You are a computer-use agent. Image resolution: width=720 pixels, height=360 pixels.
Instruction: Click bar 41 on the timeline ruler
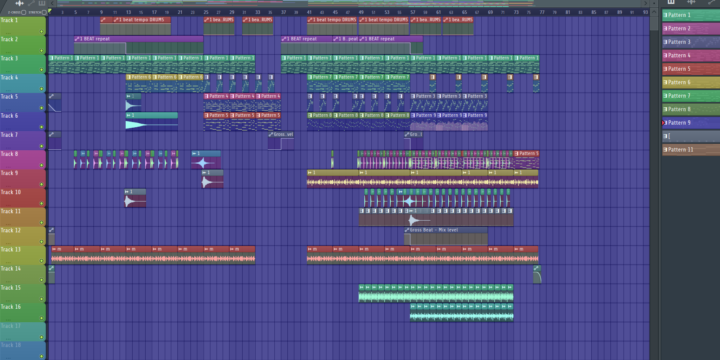[309, 12]
